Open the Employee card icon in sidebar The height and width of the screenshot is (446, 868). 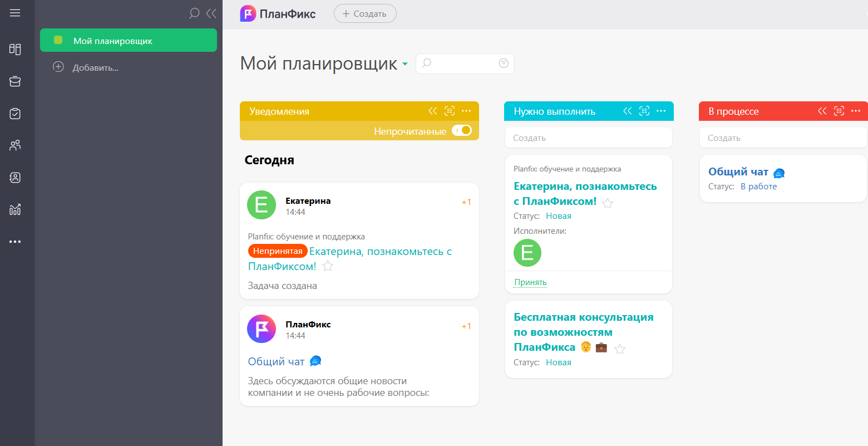coord(15,178)
